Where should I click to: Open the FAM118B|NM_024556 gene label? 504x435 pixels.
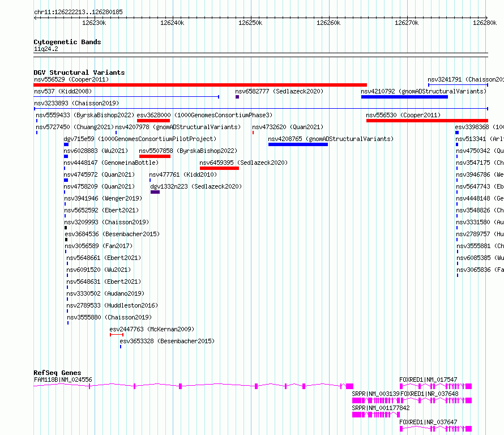click(x=63, y=379)
